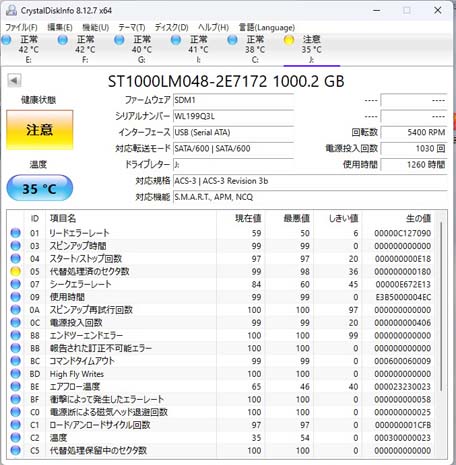Click blue status orb for drive I:

176,40
